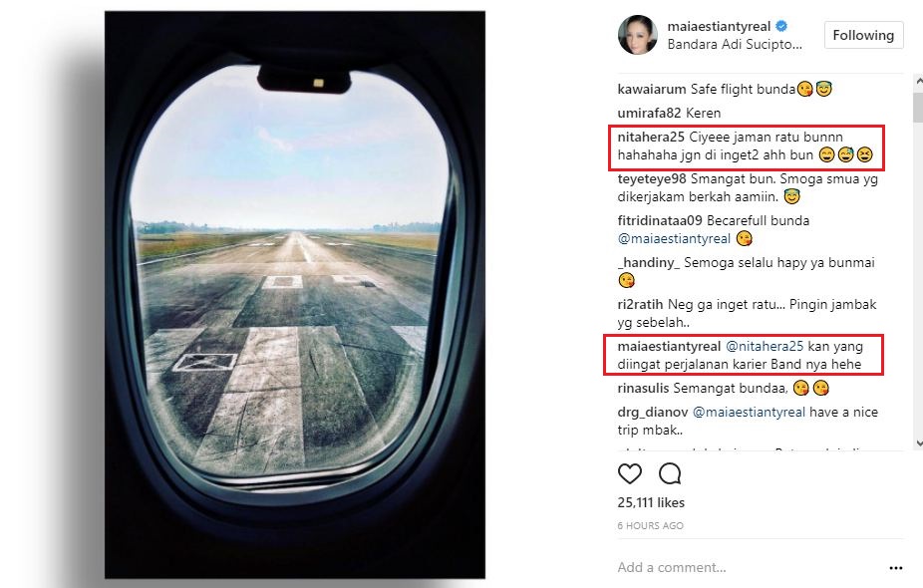Click the 6 hours ago timestamp
923x588 pixels.
[x=650, y=525]
